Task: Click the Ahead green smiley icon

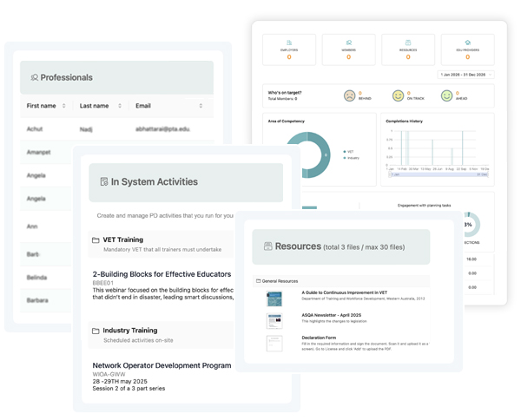Action: 446,95
